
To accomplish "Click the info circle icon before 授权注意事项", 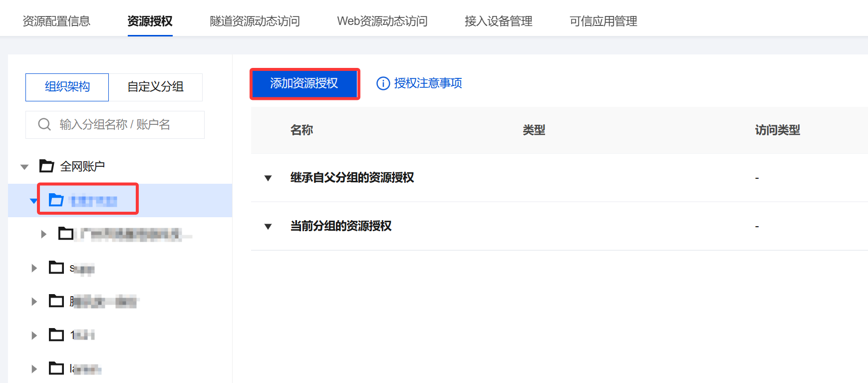I will [x=383, y=83].
